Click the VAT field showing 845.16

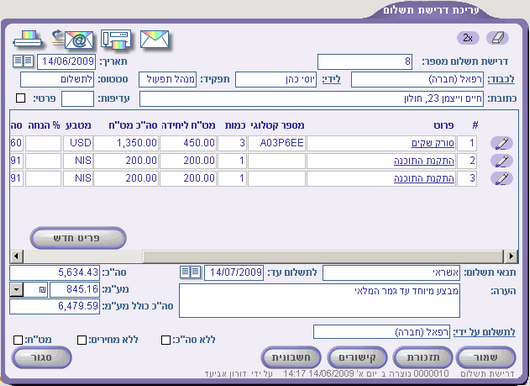pos(75,290)
